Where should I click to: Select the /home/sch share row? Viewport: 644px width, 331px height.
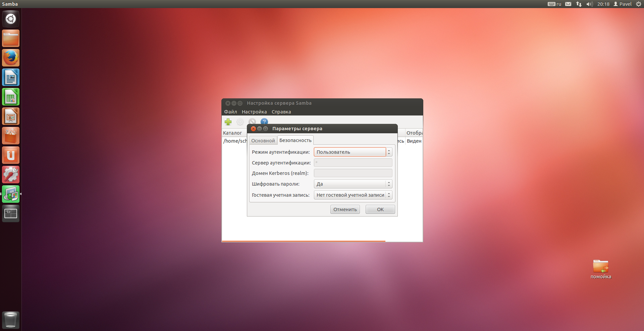point(235,141)
